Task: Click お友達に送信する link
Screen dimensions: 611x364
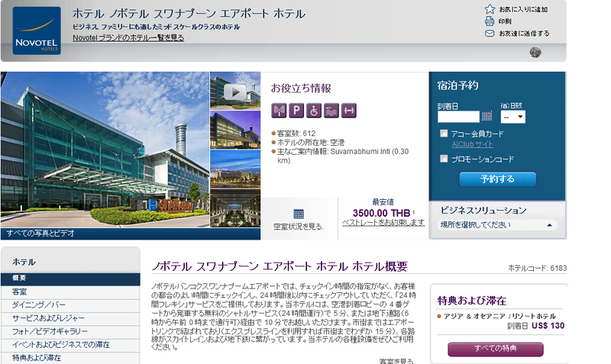Action: (x=524, y=34)
